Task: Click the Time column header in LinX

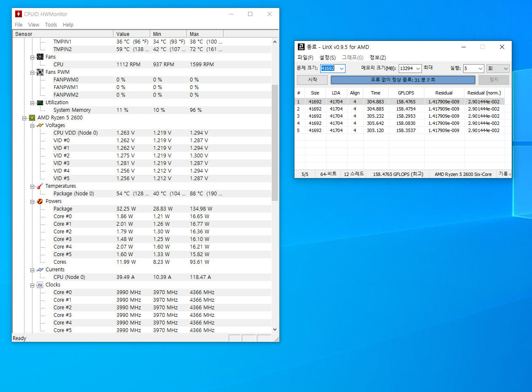Action: point(375,93)
